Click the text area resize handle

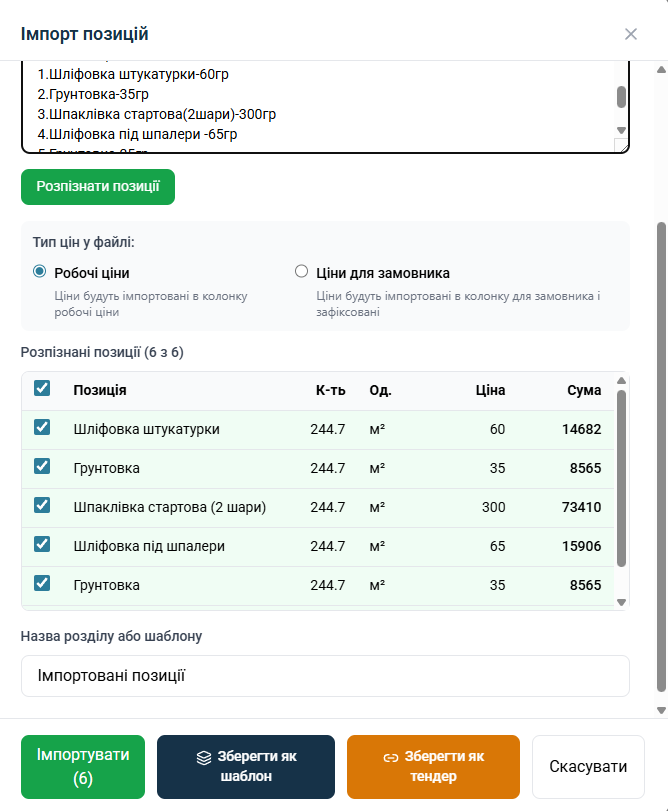623,147
